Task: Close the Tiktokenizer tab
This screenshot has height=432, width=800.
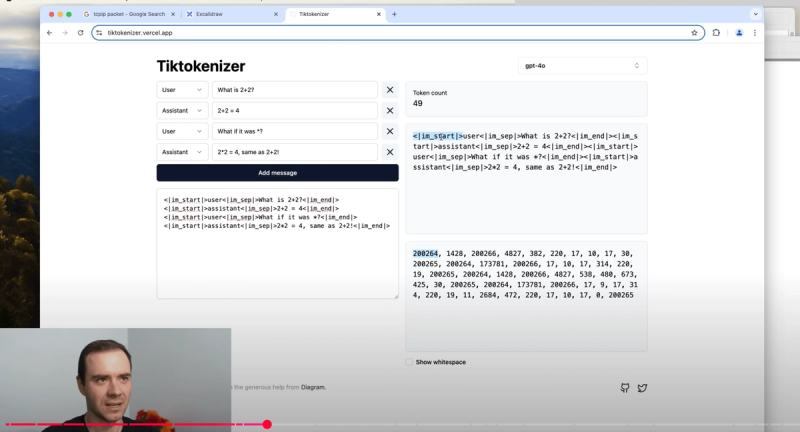Action: 379,14
